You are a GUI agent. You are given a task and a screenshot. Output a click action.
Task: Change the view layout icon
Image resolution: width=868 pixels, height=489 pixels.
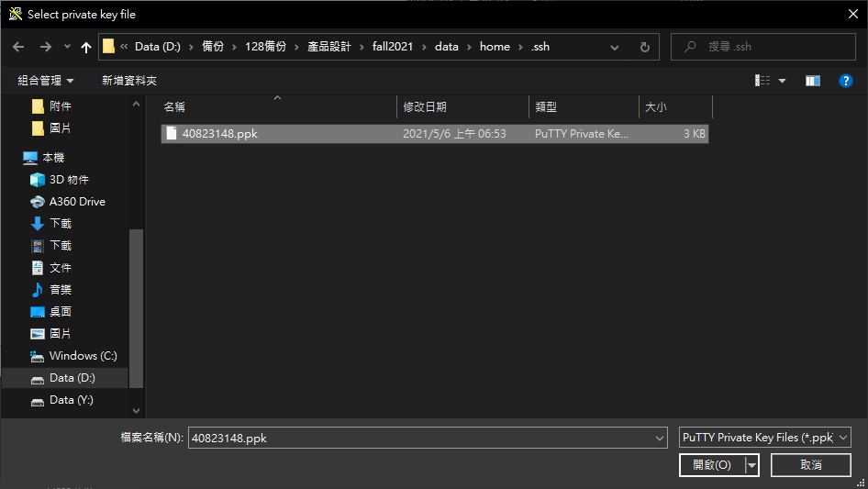762,81
